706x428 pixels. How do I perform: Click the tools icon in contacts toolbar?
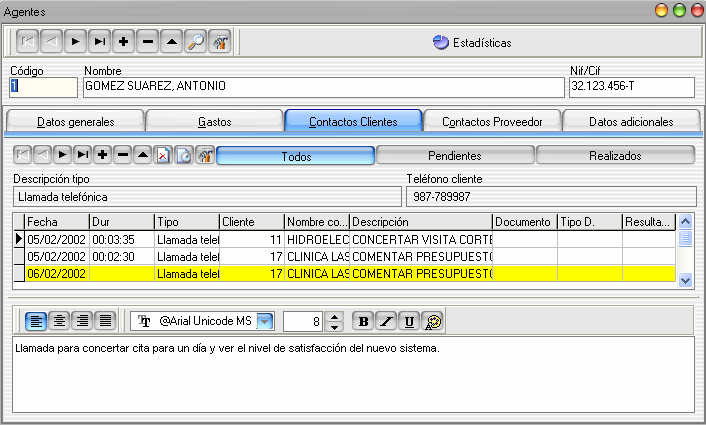point(205,155)
